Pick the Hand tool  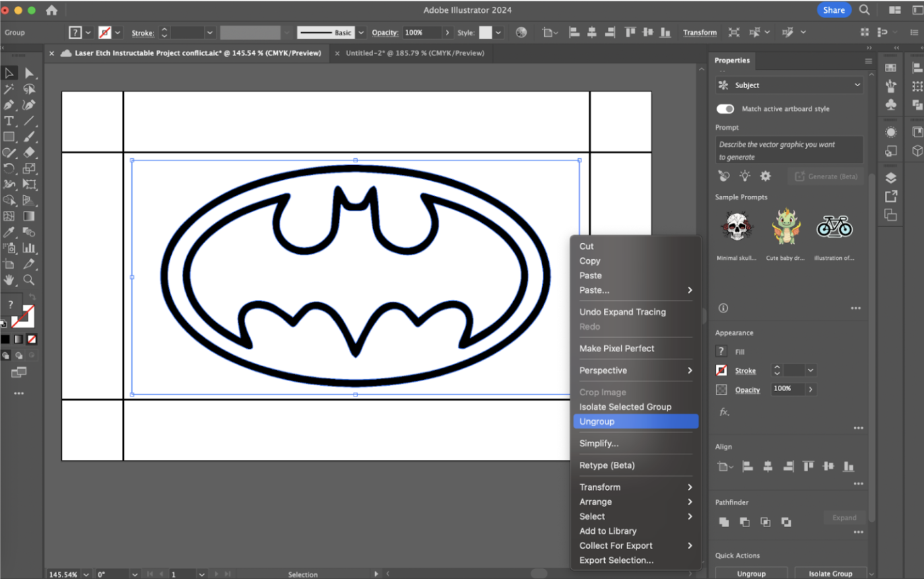(x=9, y=280)
